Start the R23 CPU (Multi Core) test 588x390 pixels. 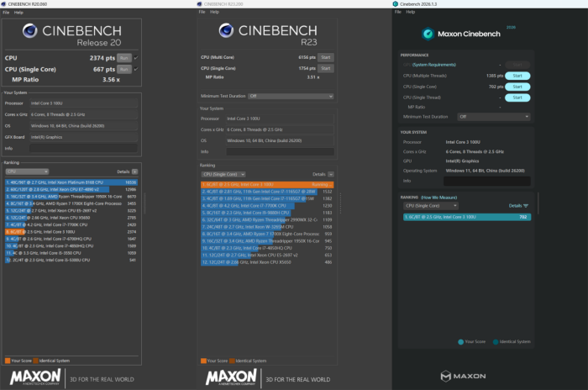(326, 57)
